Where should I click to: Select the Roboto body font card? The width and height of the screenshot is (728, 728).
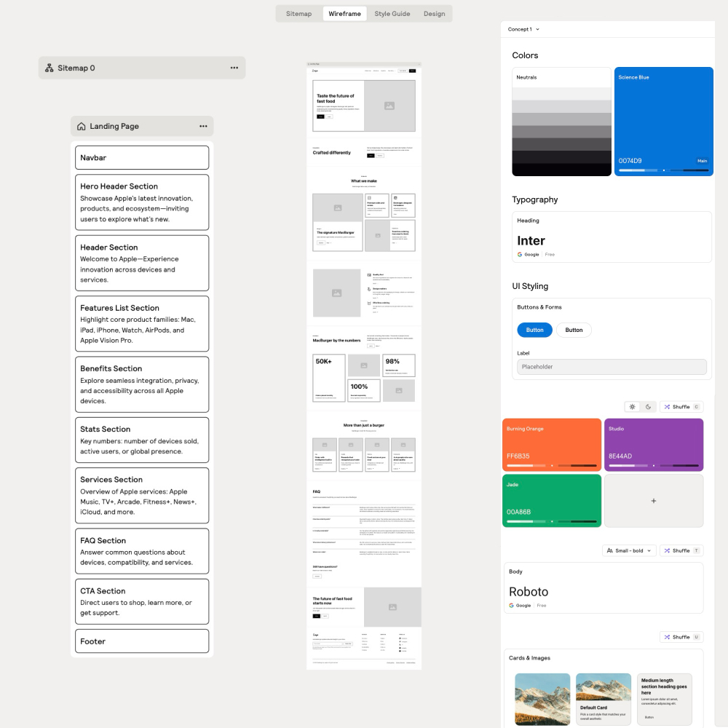(x=604, y=587)
